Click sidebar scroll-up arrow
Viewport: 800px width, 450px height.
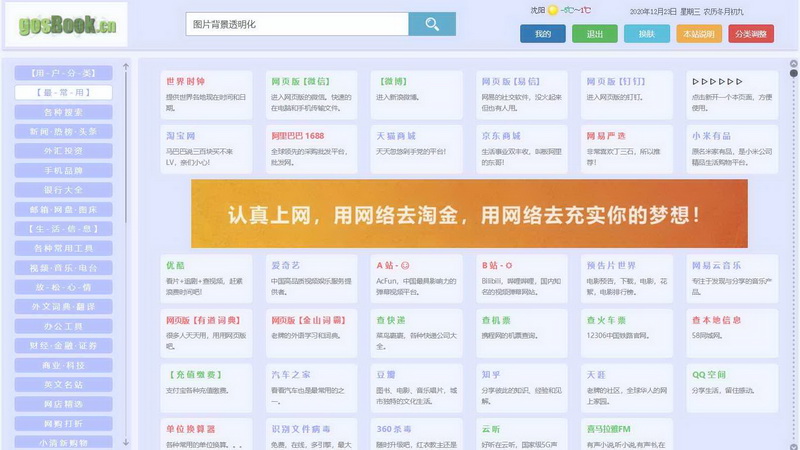coord(126,68)
